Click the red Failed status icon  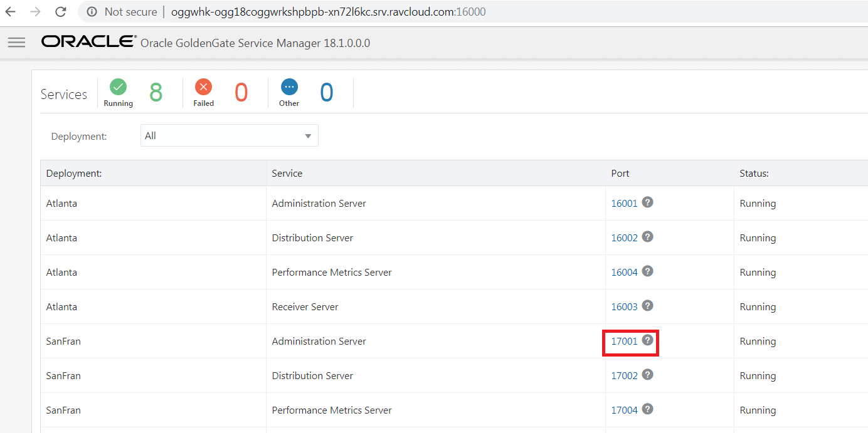coord(203,87)
